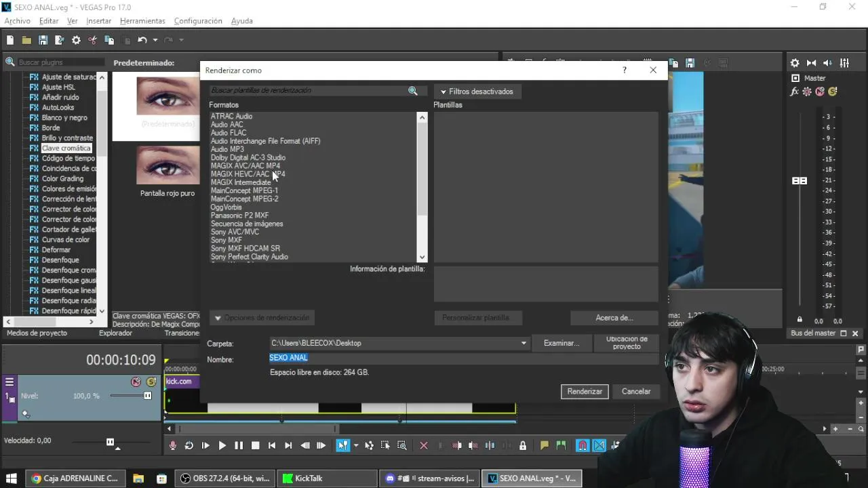Insert a region with the green icon
This screenshot has width=868, height=488.
point(561,445)
